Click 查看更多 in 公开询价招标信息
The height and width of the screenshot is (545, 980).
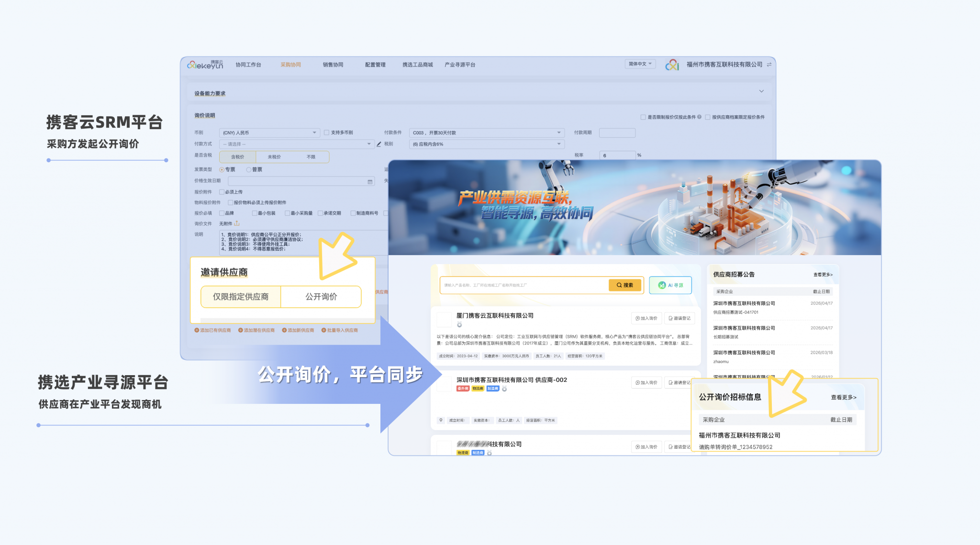pos(844,397)
